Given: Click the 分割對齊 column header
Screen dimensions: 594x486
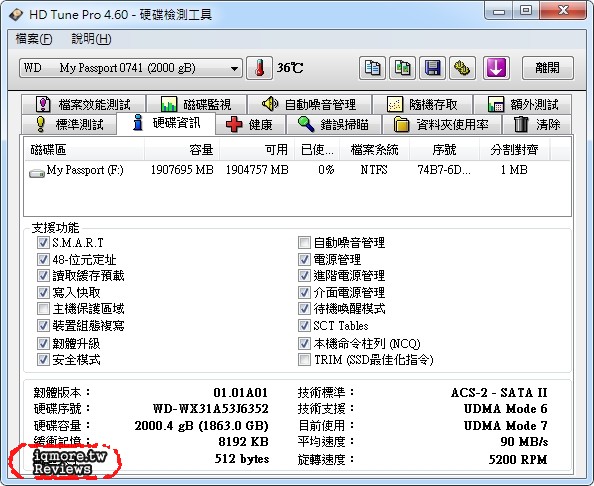Looking at the screenshot, I should (514, 150).
